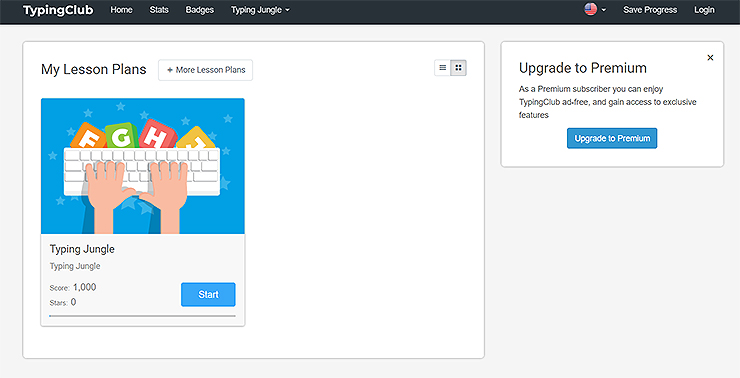Expand the Typing Jungle navbar dropdown
The height and width of the screenshot is (378, 740).
[261, 10]
